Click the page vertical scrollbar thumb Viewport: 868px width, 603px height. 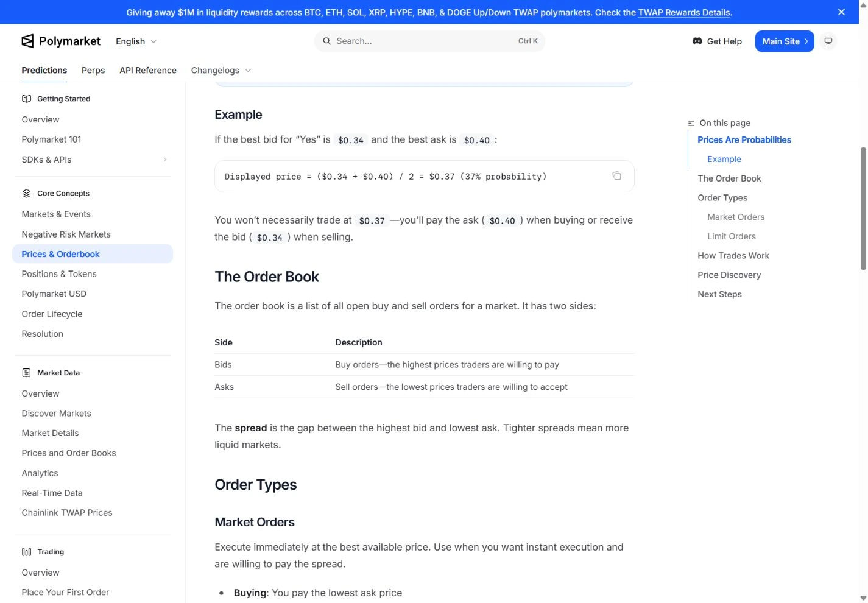tap(863, 207)
